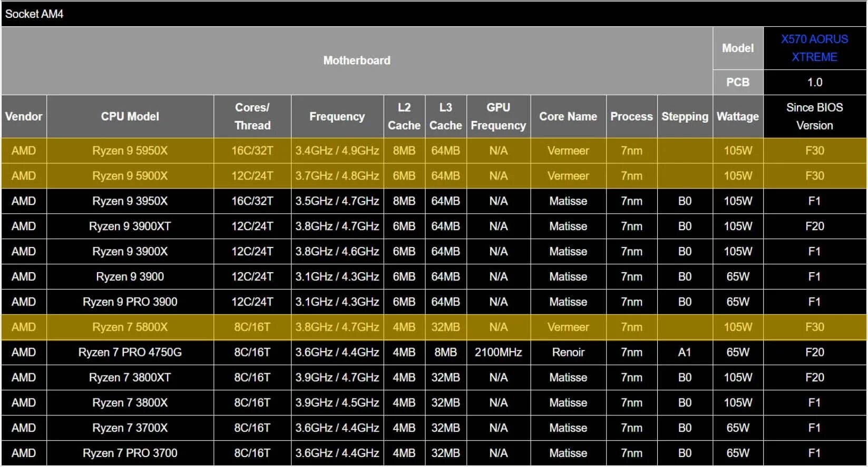Select the Ryzen 9 PRO 3900 model cell

(130, 302)
